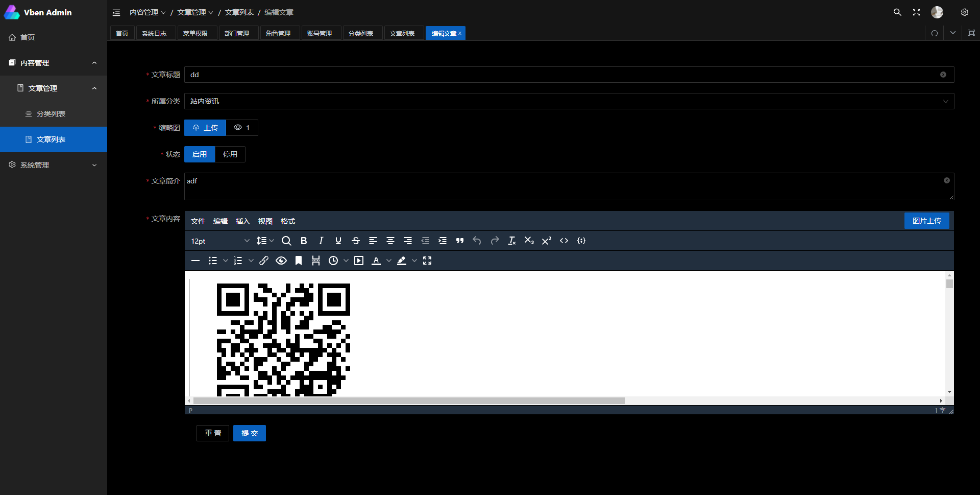This screenshot has height=495, width=980.
Task: Toggle strikethrough formatting
Action: [x=356, y=241]
